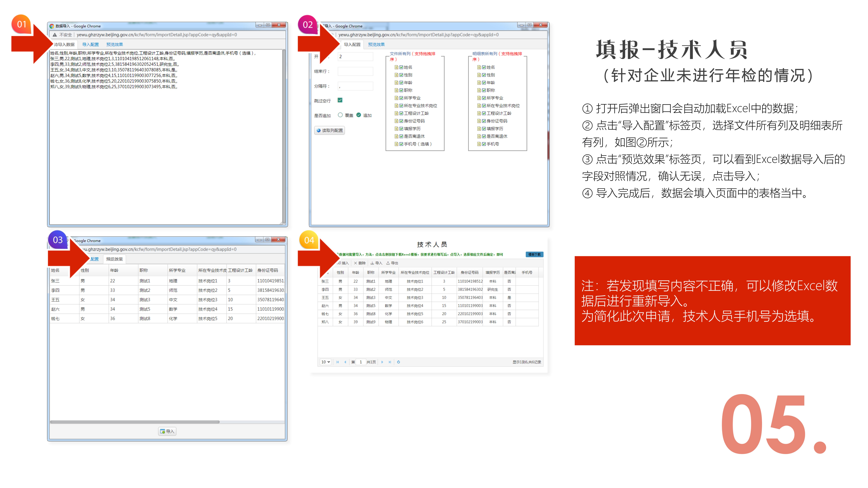Click the 读取列配置 button
The image size is (868, 488).
[x=330, y=130]
